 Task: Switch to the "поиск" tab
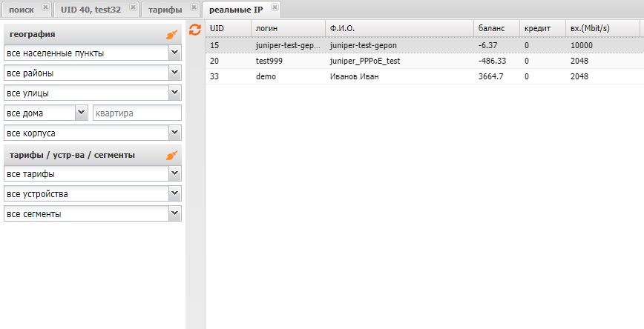click(x=21, y=9)
